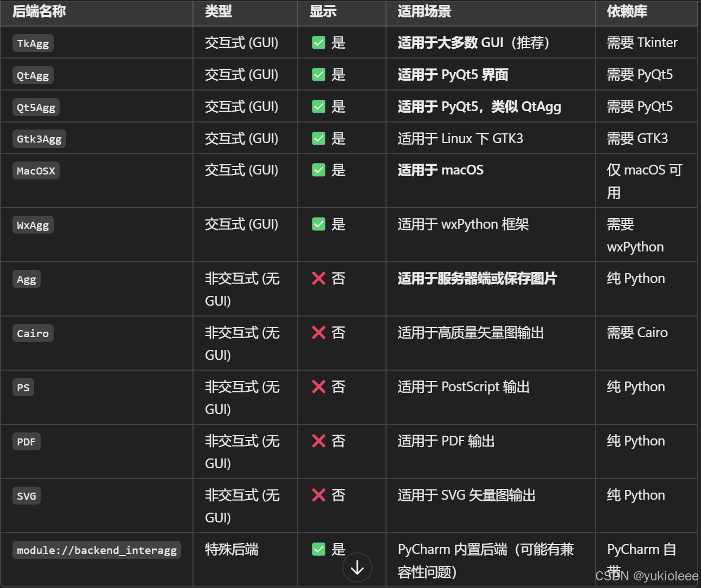Click the green checkmark in the MacOSX row
Viewport: 701px width, 588px height.
[x=319, y=170]
